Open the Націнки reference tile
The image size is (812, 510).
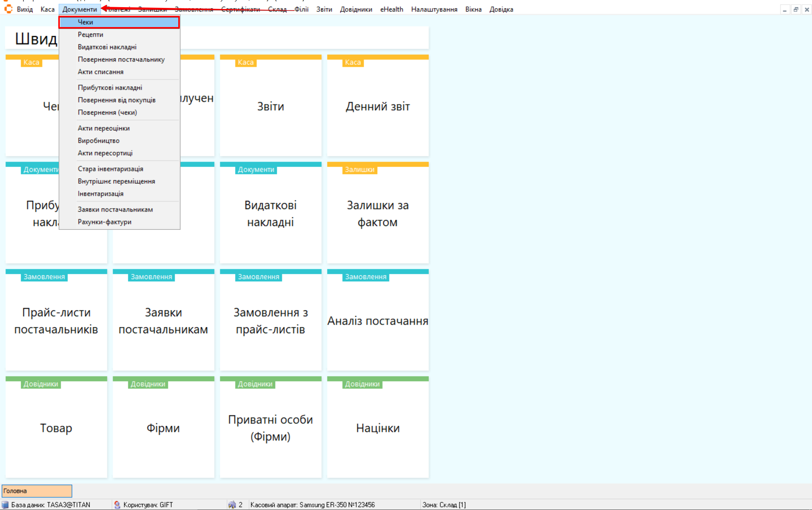[x=378, y=428]
